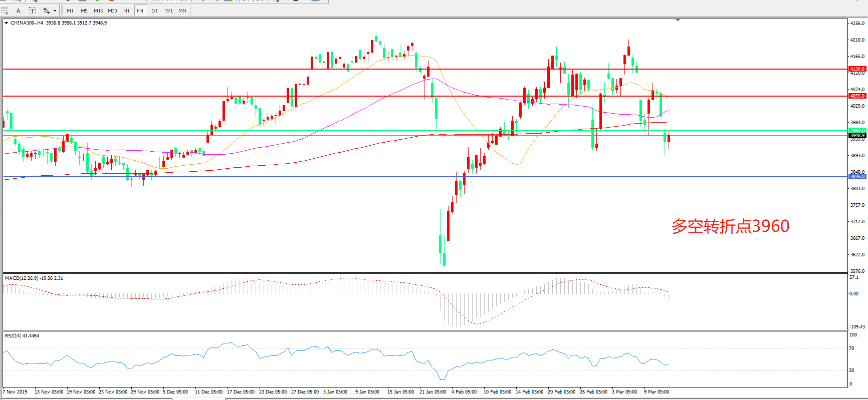This screenshot has height=400, width=868.
Task: Switch to the M1 timeframe
Action: (x=70, y=11)
